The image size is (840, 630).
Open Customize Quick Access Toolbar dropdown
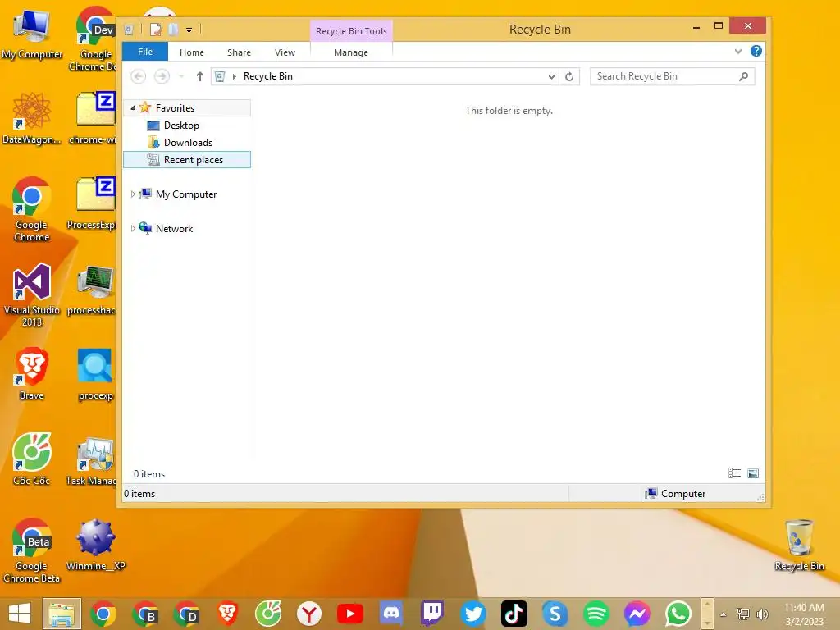(x=189, y=30)
